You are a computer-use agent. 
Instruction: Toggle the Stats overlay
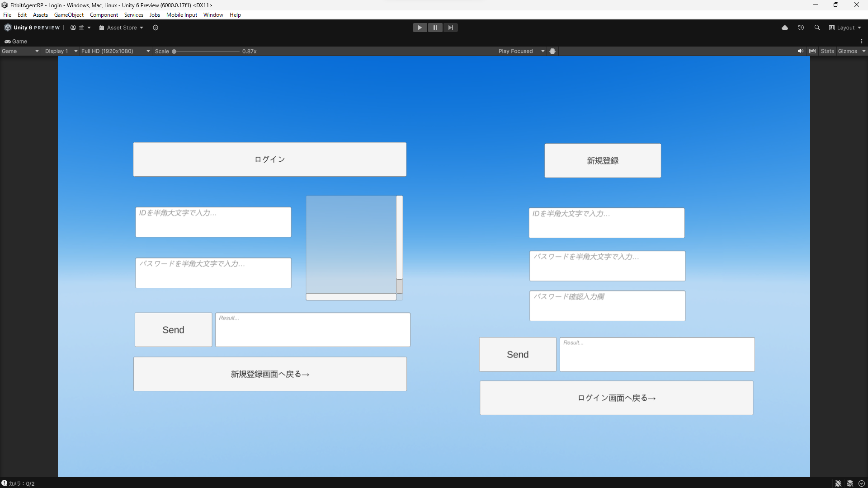827,51
